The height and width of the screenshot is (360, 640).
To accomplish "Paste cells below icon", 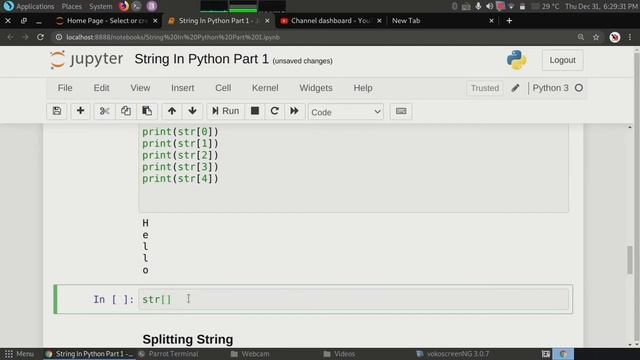I will [x=147, y=111].
